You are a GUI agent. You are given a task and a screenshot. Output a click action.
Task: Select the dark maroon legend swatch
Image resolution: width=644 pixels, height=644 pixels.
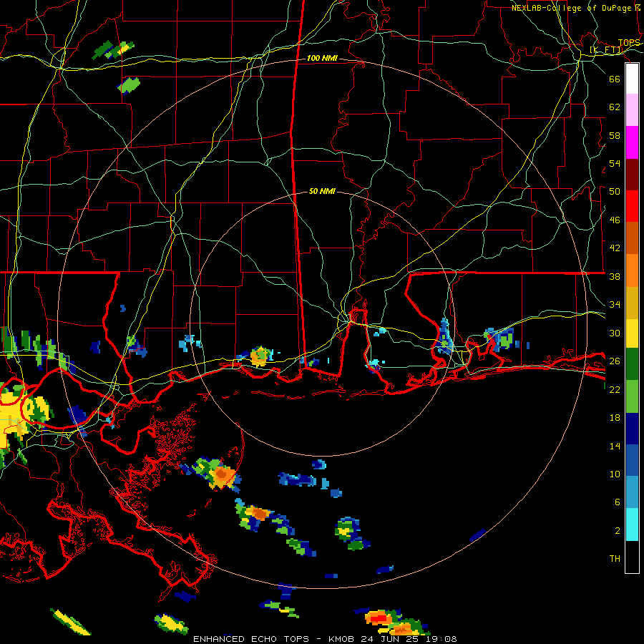[632, 175]
